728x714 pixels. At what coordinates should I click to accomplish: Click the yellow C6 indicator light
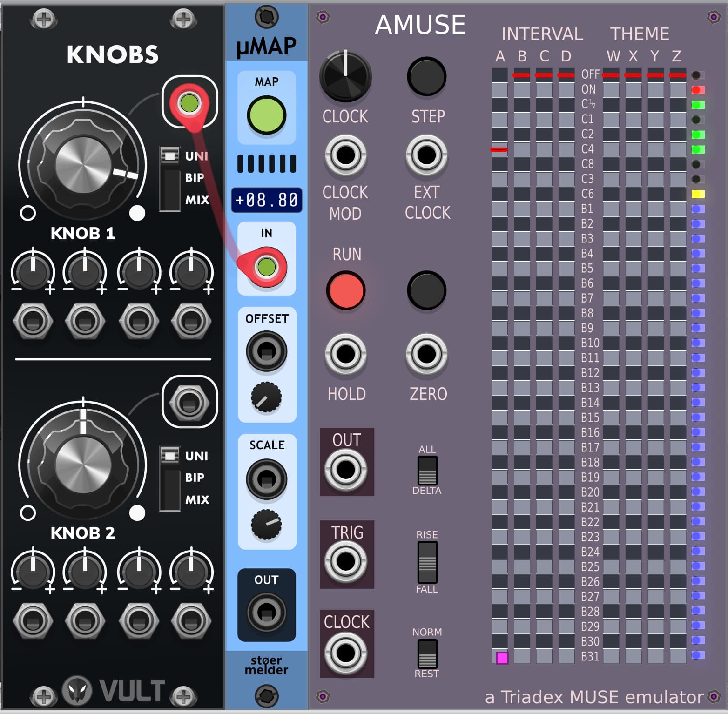pos(698,194)
